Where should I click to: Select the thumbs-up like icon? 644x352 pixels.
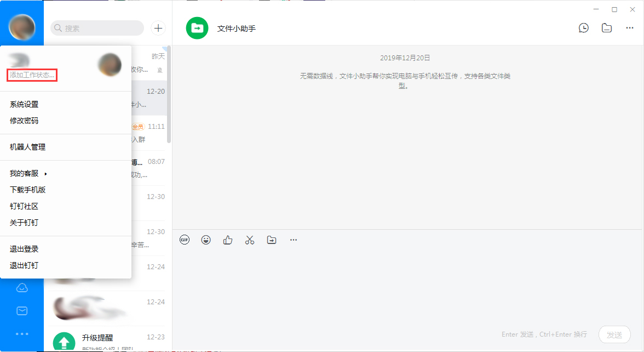pyautogui.click(x=228, y=240)
